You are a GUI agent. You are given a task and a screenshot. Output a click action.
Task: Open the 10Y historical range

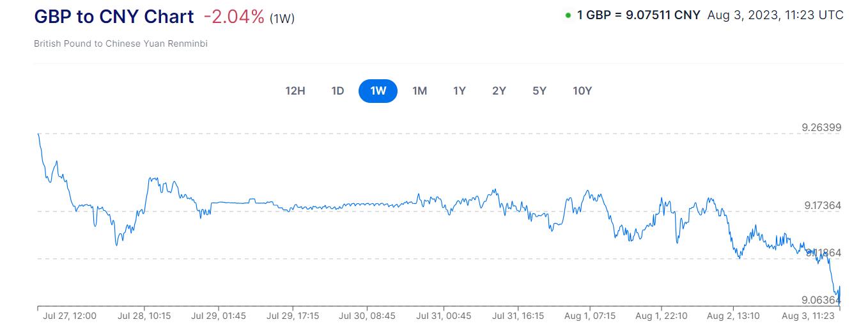[582, 91]
